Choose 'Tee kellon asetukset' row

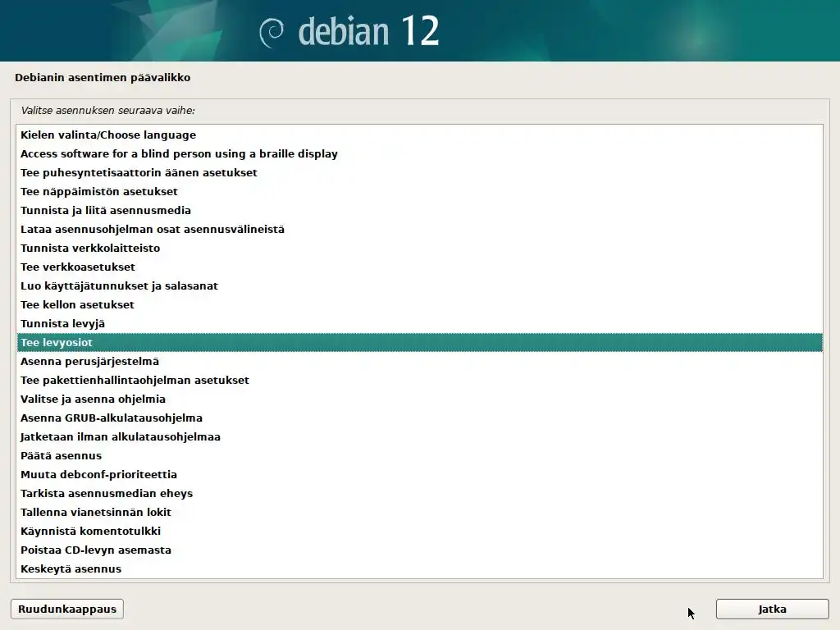tap(420, 305)
